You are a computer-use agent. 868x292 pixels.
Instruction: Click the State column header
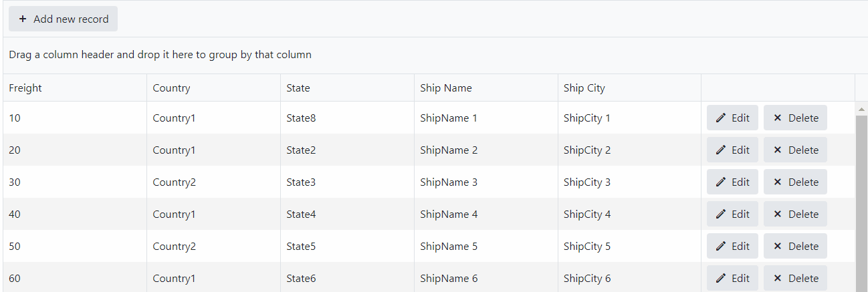pos(298,88)
